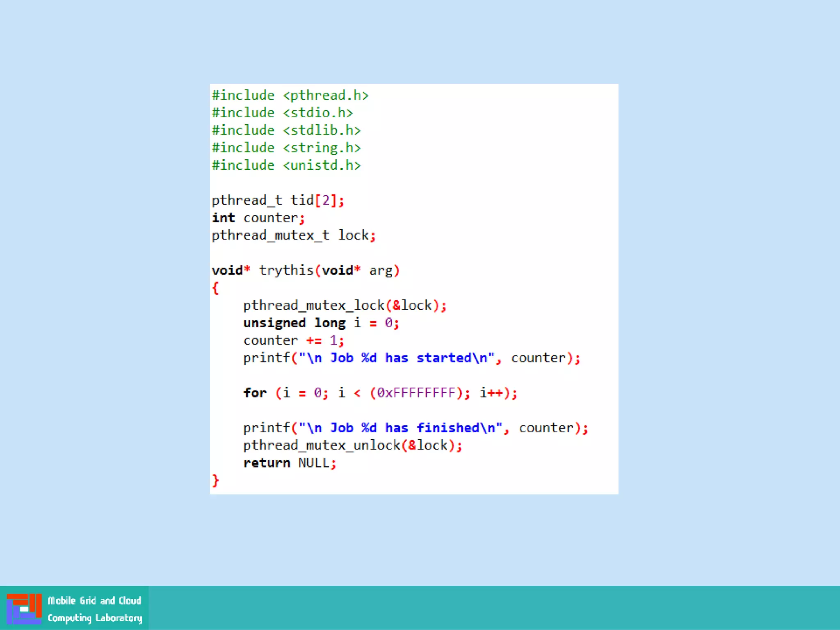Click the #include <pthread.h> line
The width and height of the screenshot is (840, 630).
290,95
